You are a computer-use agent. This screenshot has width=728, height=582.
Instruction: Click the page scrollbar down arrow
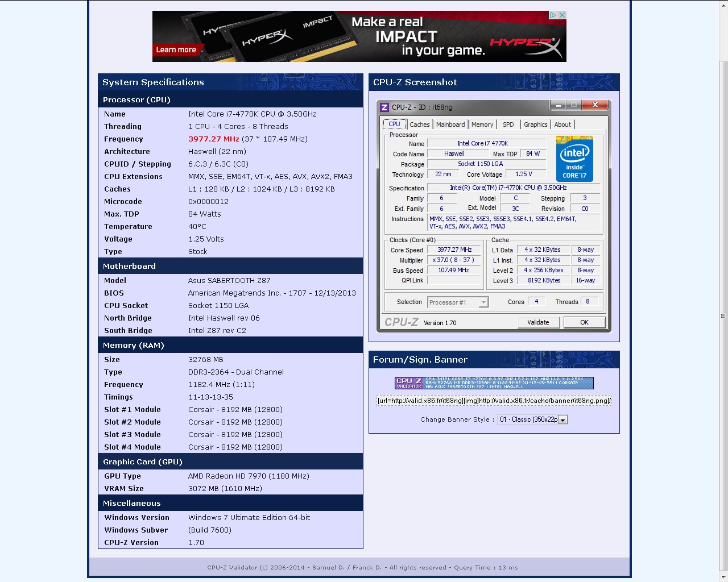pos(723,577)
